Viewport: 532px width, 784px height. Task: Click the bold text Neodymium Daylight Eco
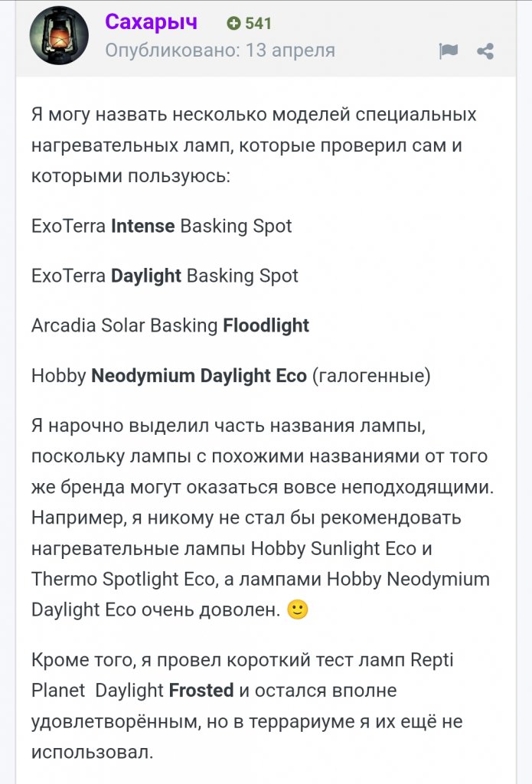click(199, 375)
